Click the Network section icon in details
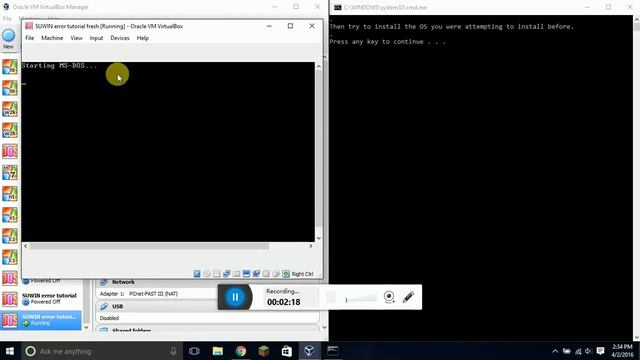The width and height of the screenshot is (640, 360). (x=104, y=282)
